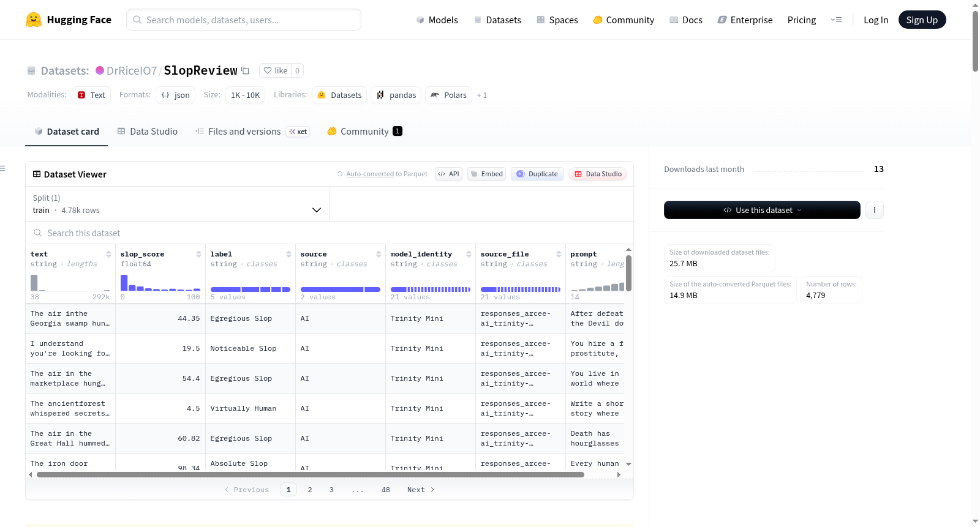The image size is (980, 527).
Task: Click the source classes distribution bar
Action: click(341, 290)
